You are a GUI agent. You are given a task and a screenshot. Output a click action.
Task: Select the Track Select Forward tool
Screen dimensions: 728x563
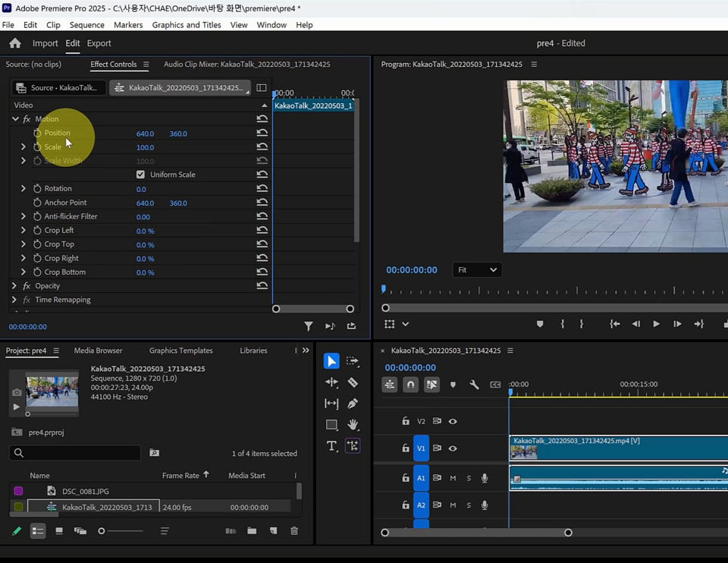pos(353,361)
